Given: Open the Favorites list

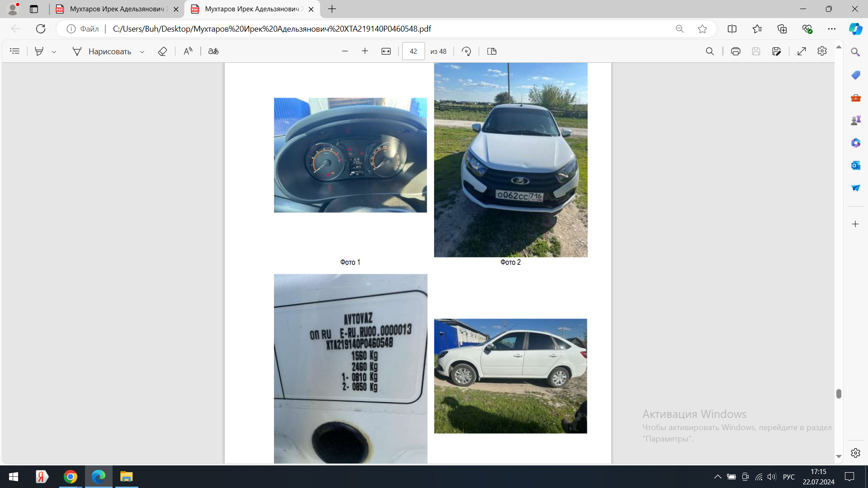Looking at the screenshot, I should click(x=757, y=29).
